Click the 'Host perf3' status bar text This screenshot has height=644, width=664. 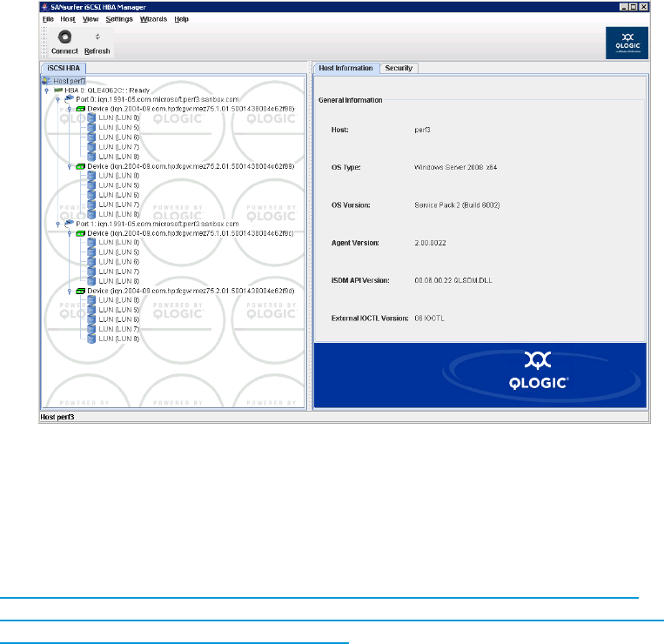pyautogui.click(x=57, y=417)
